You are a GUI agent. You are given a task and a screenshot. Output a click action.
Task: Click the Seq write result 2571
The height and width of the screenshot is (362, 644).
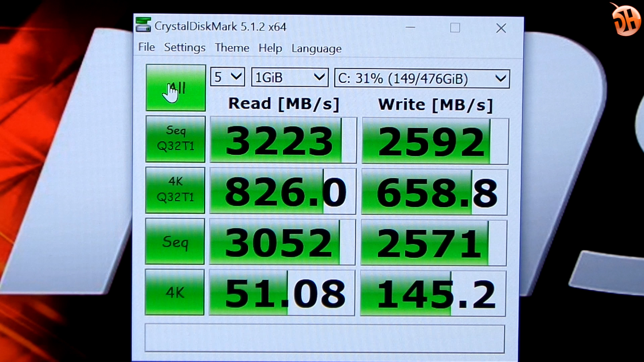point(434,243)
